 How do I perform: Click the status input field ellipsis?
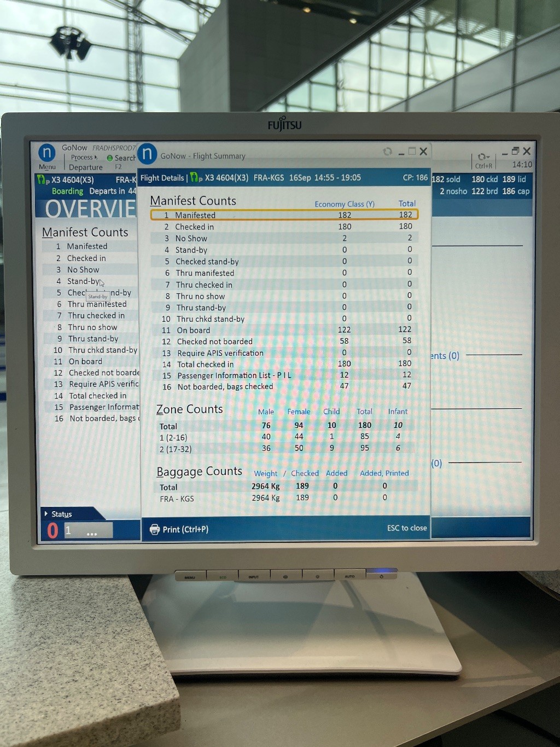coord(91,532)
